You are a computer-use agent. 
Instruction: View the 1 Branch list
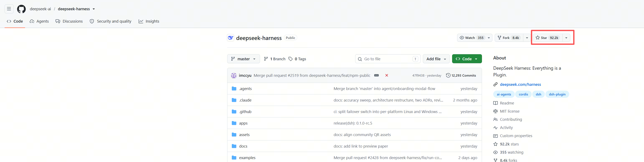point(275,59)
